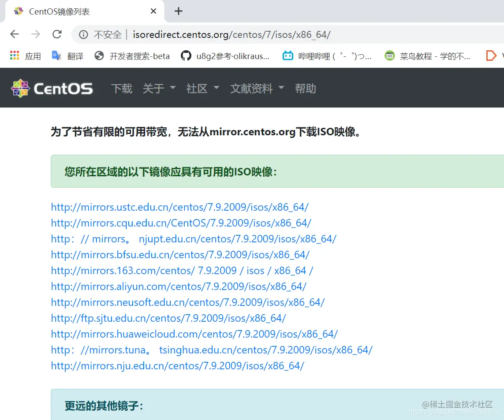The image size is (504, 420).
Task: Open the 哔哩哔哩 bookmark
Action: click(327, 56)
